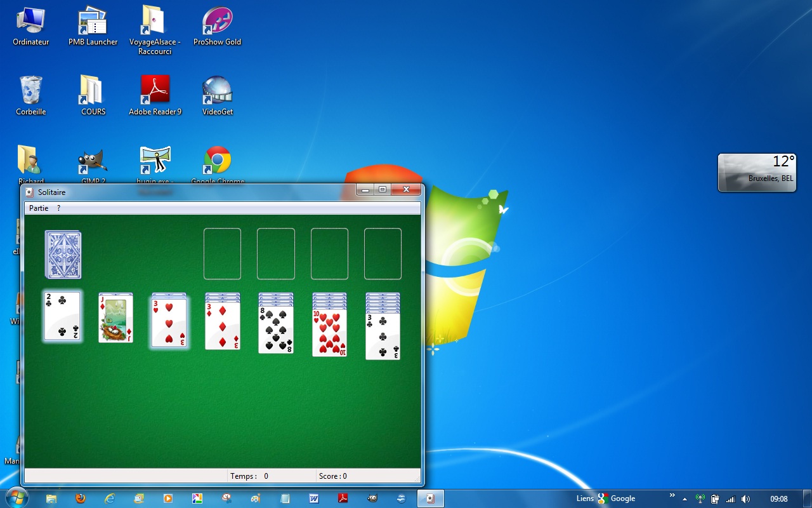Select the 8 of spades card

pyautogui.click(x=276, y=330)
